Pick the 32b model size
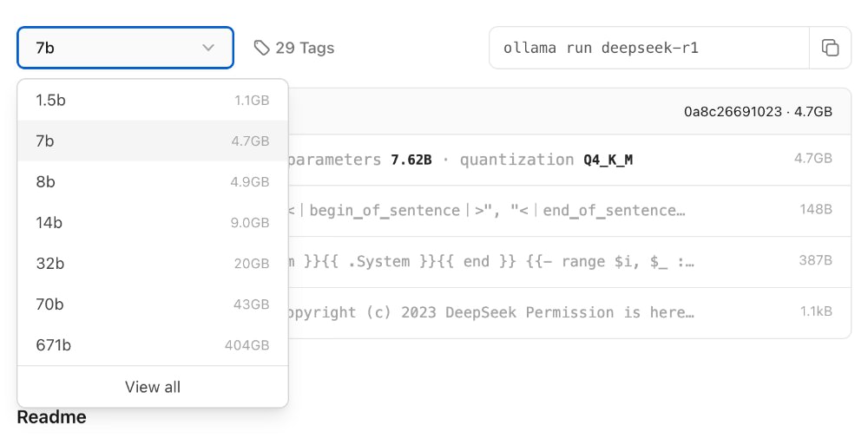 (153, 264)
